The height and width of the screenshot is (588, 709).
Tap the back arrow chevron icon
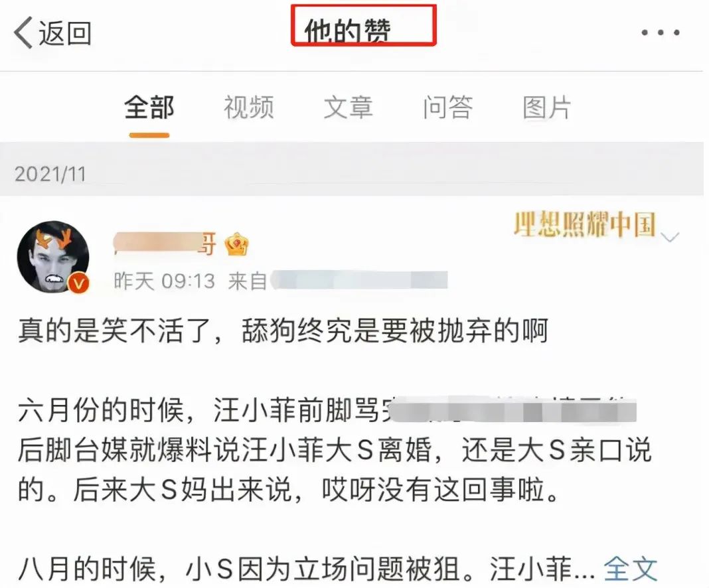(23, 33)
